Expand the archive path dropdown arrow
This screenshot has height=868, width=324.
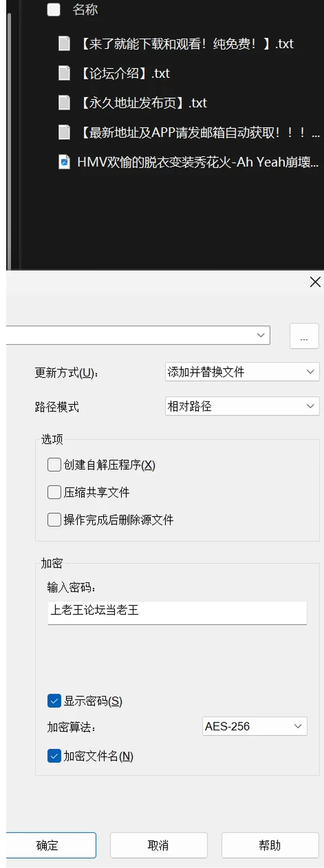[261, 335]
